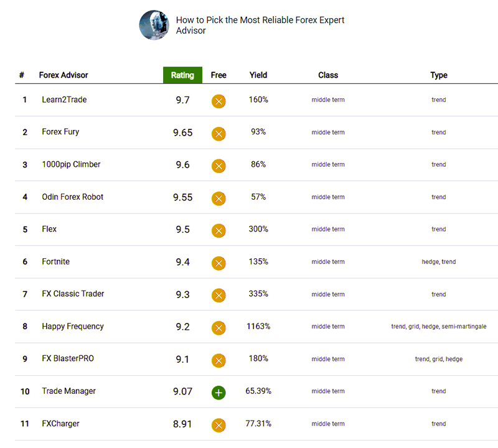Click the 9.07 rating value
Image resolution: width=498 pixels, height=448 pixels.
click(x=182, y=391)
